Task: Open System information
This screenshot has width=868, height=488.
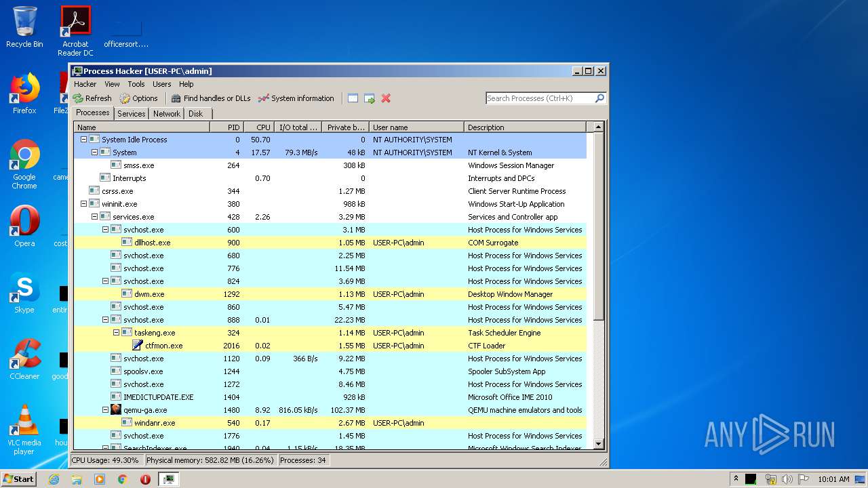Action: click(296, 98)
